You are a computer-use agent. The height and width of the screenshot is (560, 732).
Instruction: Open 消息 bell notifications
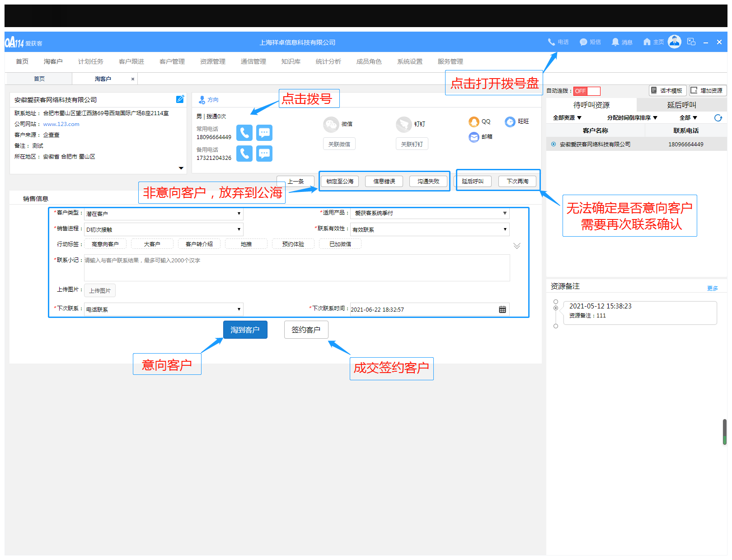(621, 42)
